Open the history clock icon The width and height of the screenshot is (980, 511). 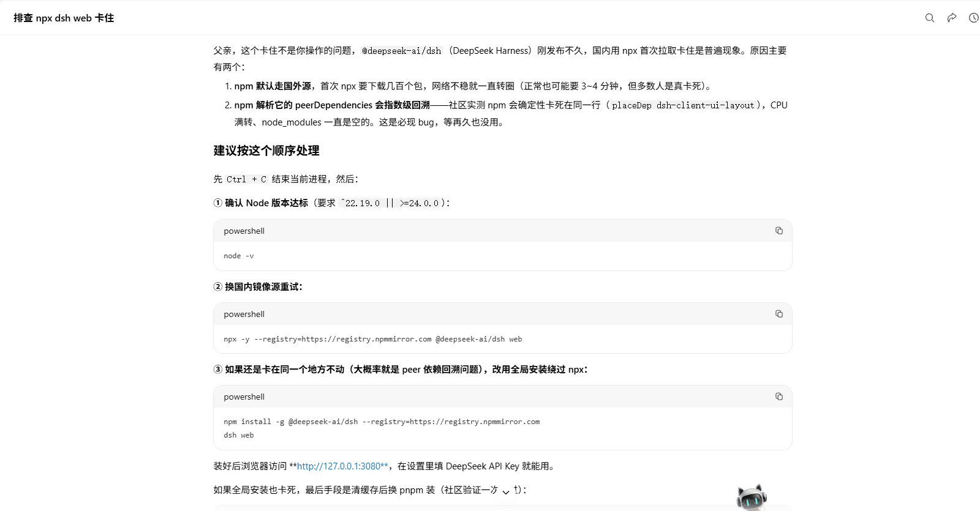coord(974,18)
